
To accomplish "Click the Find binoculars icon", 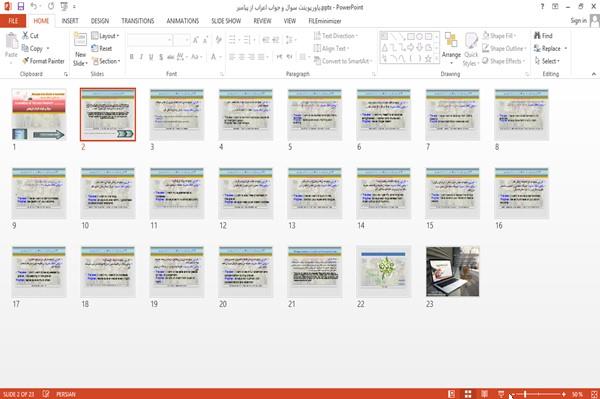I will [538, 36].
